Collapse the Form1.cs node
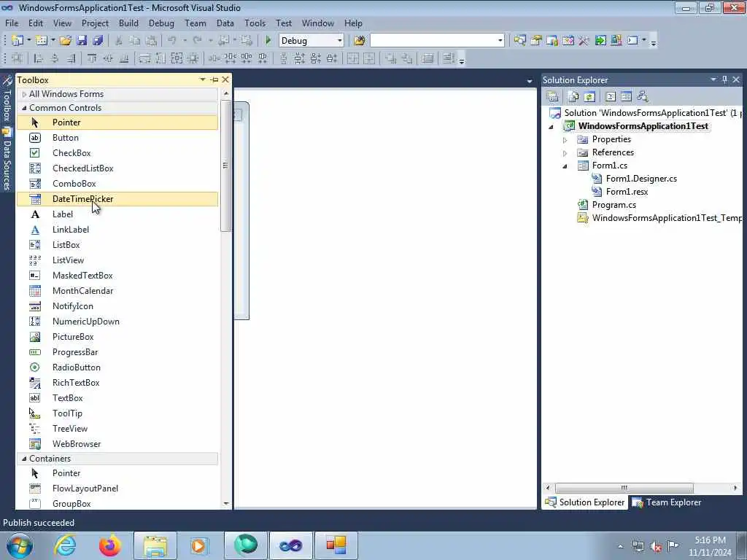Image resolution: width=747 pixels, height=560 pixels. pyautogui.click(x=565, y=166)
